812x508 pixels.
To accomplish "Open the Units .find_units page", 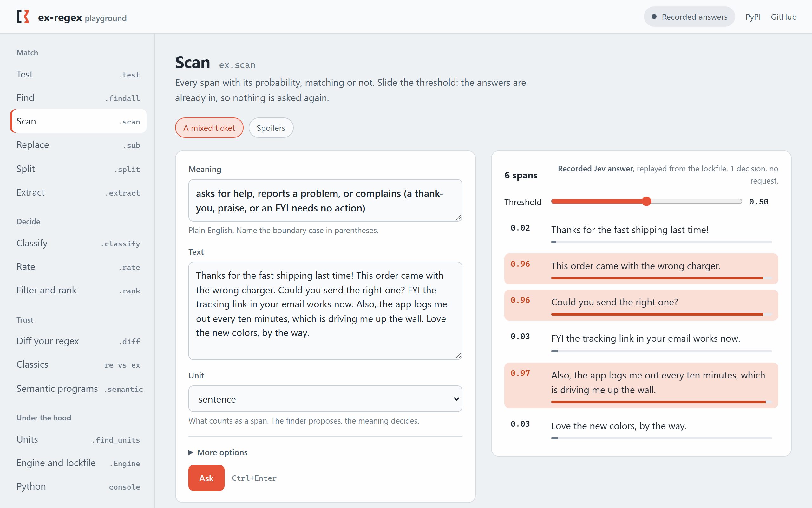I will [78, 439].
